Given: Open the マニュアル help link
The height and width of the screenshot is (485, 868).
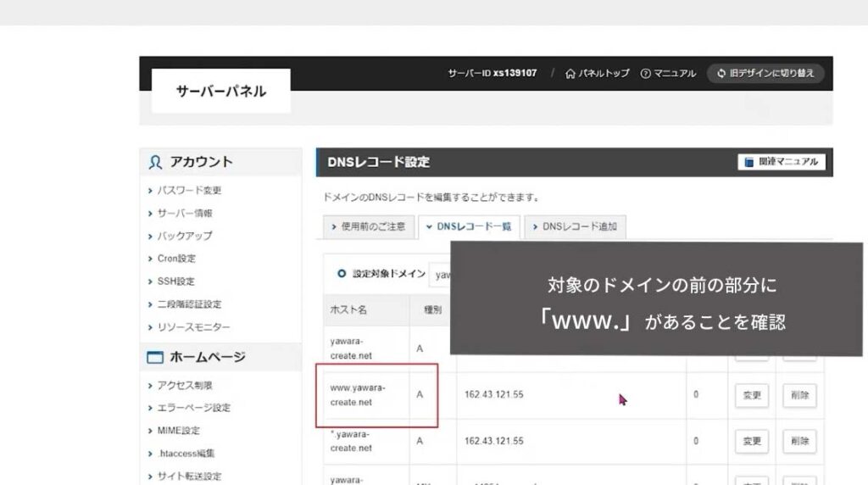Looking at the screenshot, I should (x=668, y=73).
